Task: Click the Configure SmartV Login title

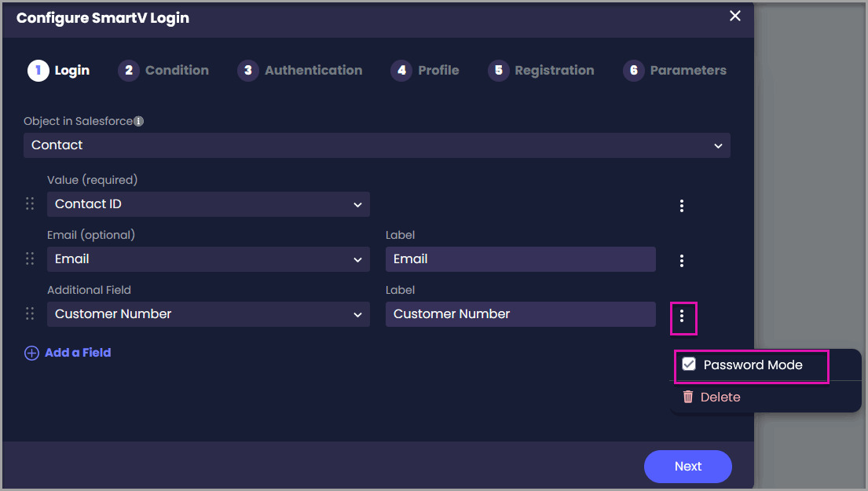Action: pyautogui.click(x=103, y=18)
